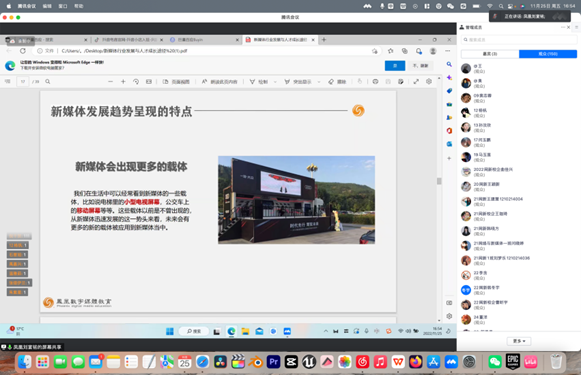Viewport: 581px width, 375px height.
Task: Open the draw tool dropdown arrow
Action: click(x=275, y=82)
